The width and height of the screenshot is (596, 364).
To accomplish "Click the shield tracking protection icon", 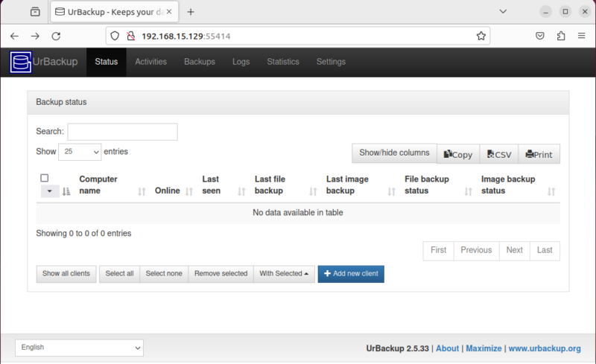I will tap(115, 36).
